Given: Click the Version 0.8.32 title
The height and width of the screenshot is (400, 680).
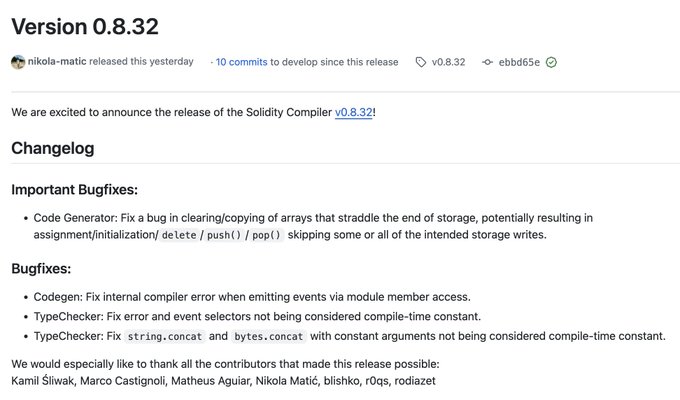Looking at the screenshot, I should point(85,27).
